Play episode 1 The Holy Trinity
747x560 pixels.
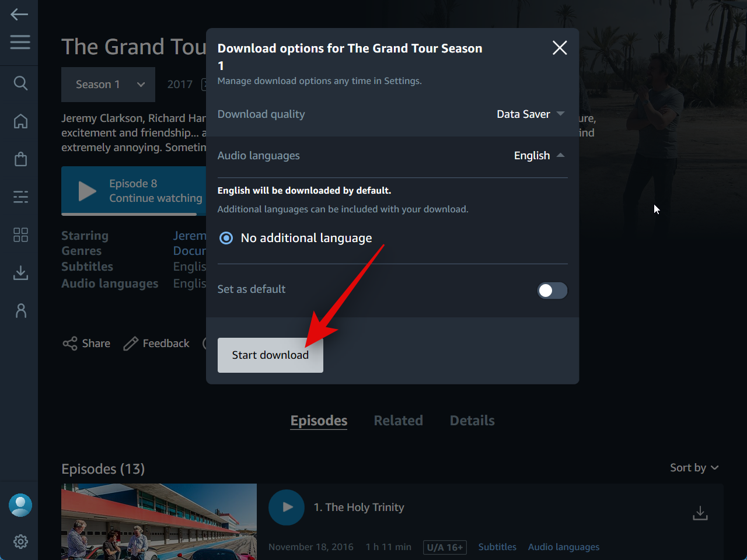point(287,508)
